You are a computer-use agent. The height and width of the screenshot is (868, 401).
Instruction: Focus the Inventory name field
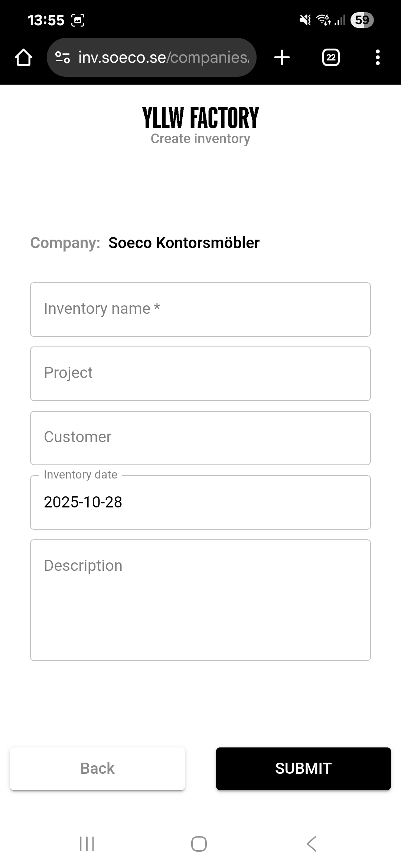(x=200, y=310)
